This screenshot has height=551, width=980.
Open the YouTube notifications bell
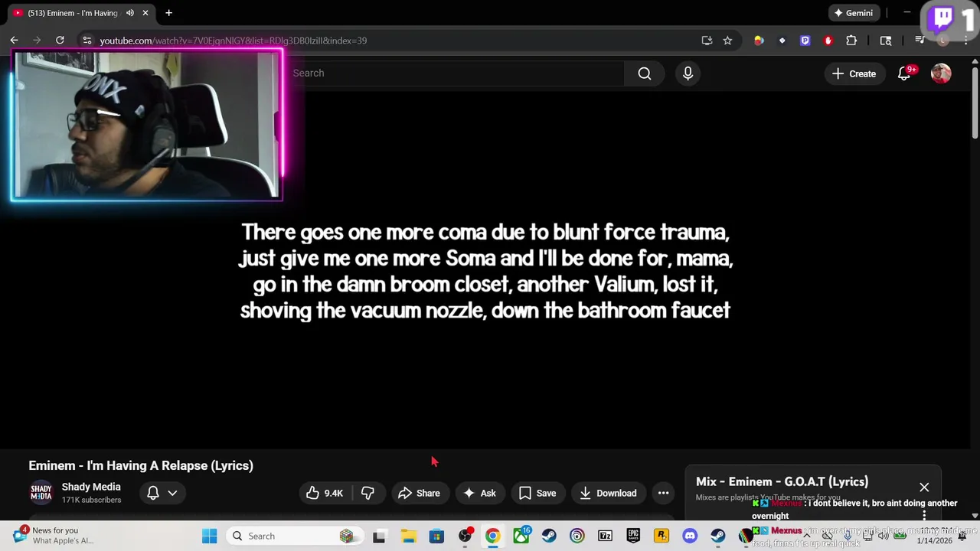(x=904, y=73)
